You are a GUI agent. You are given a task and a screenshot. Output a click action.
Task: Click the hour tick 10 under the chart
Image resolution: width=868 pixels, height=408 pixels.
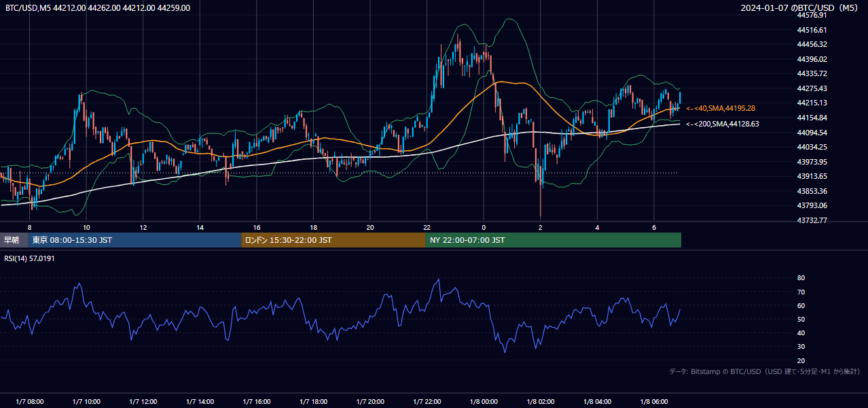tap(86, 227)
